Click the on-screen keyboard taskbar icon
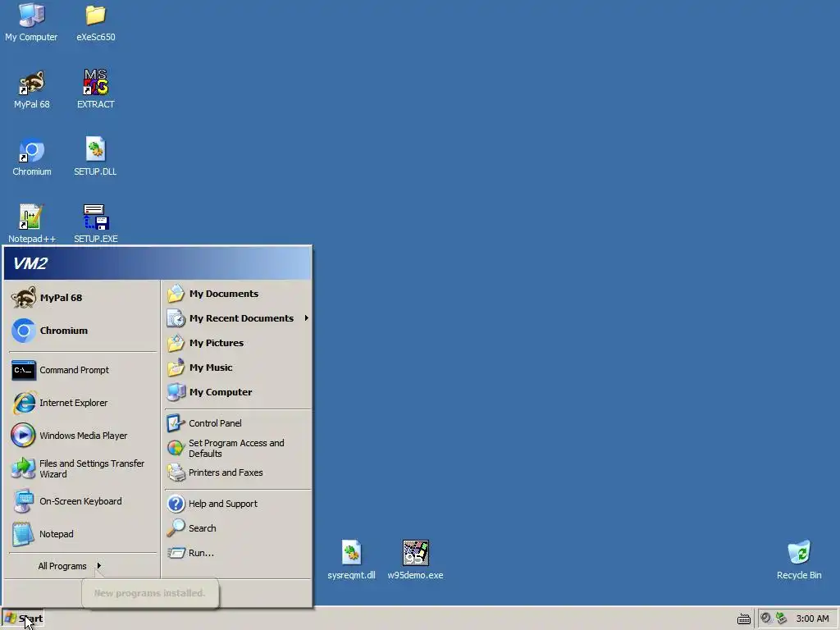The width and height of the screenshot is (840, 630). 743,619
